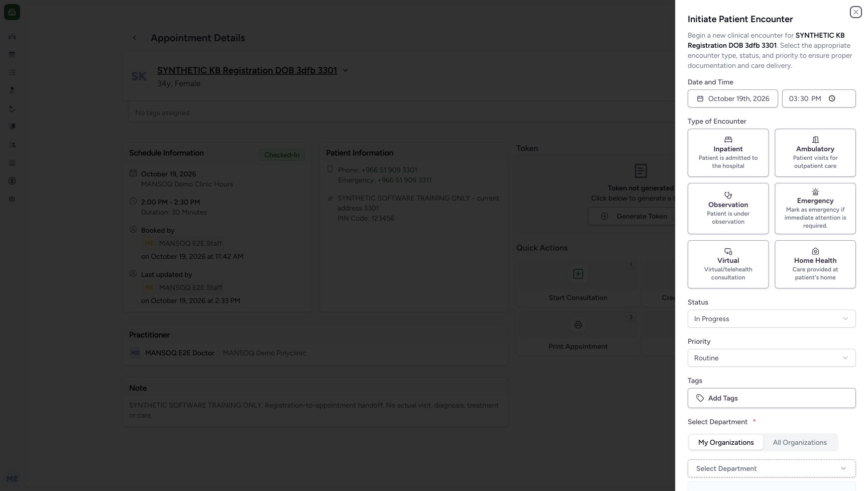Click the clock icon in the time field
This screenshot has width=868, height=491.
(832, 99)
